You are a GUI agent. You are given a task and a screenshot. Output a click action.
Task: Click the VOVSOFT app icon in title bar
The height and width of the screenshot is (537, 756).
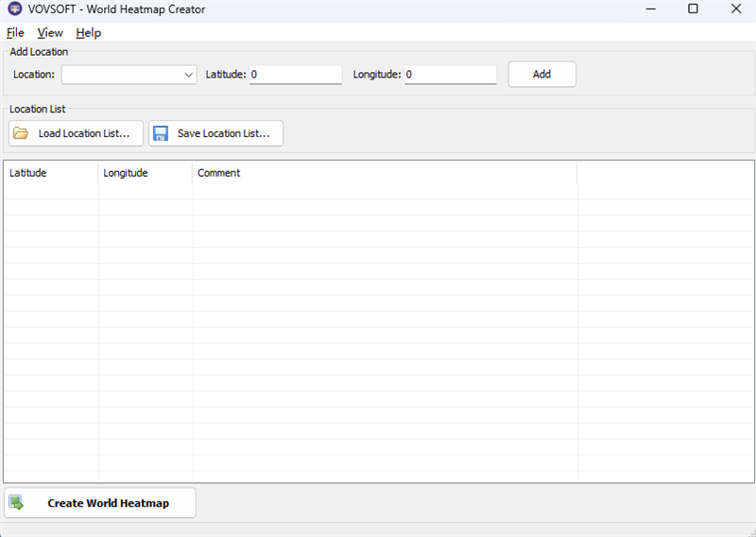(15, 9)
